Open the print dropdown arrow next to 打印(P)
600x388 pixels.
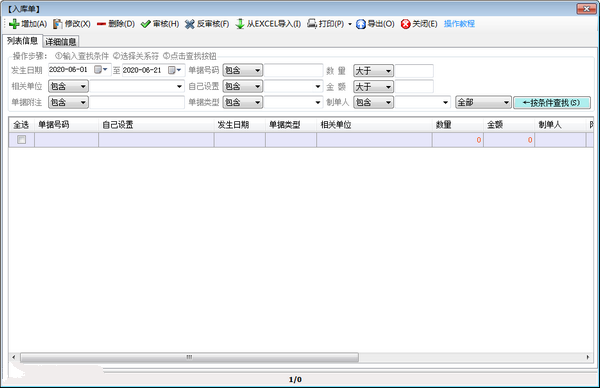(350, 24)
